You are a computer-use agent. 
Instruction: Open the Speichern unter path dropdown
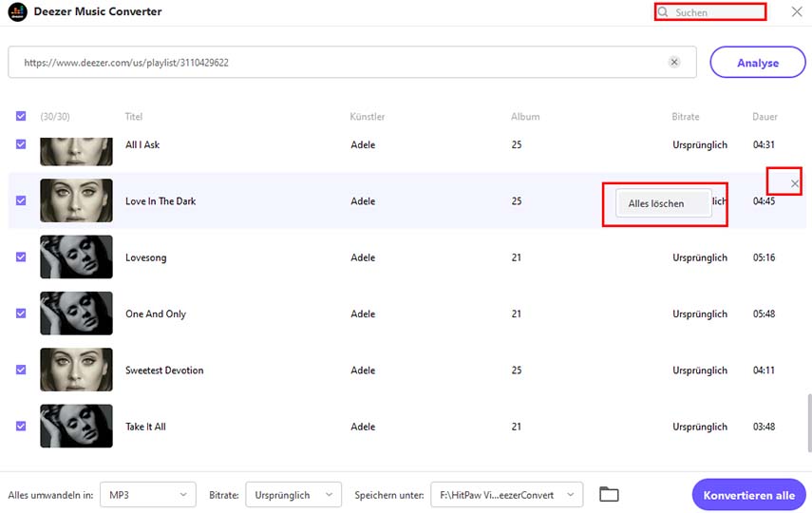coord(506,495)
